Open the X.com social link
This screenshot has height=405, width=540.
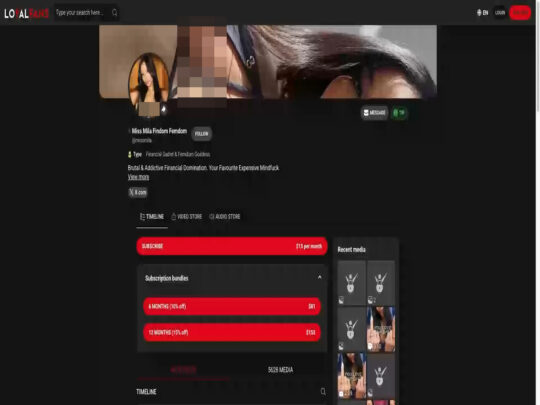tap(138, 192)
